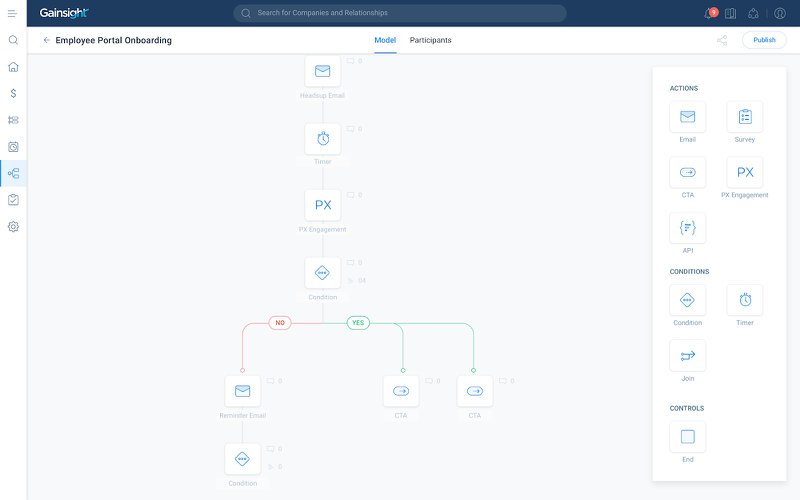The image size is (800, 500).
Task: Switch to the Participants tab
Action: (x=430, y=40)
